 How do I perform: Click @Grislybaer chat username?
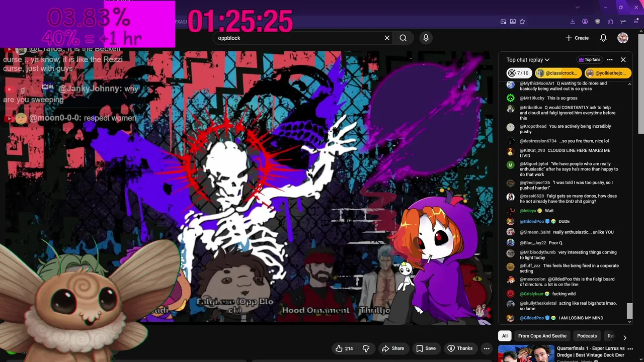click(531, 294)
